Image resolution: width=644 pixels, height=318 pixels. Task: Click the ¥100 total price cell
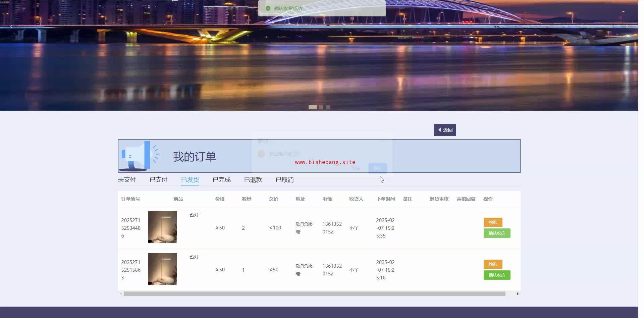pyautogui.click(x=275, y=228)
